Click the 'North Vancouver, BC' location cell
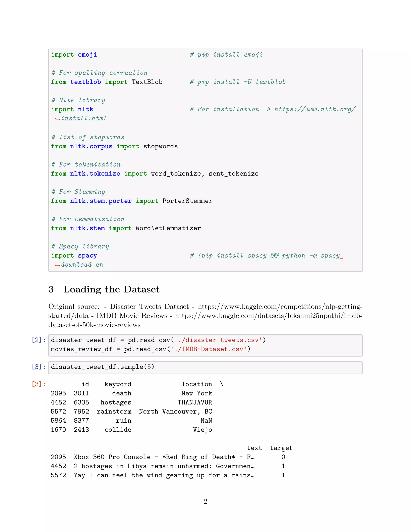411x532 pixels. (x=175, y=412)
